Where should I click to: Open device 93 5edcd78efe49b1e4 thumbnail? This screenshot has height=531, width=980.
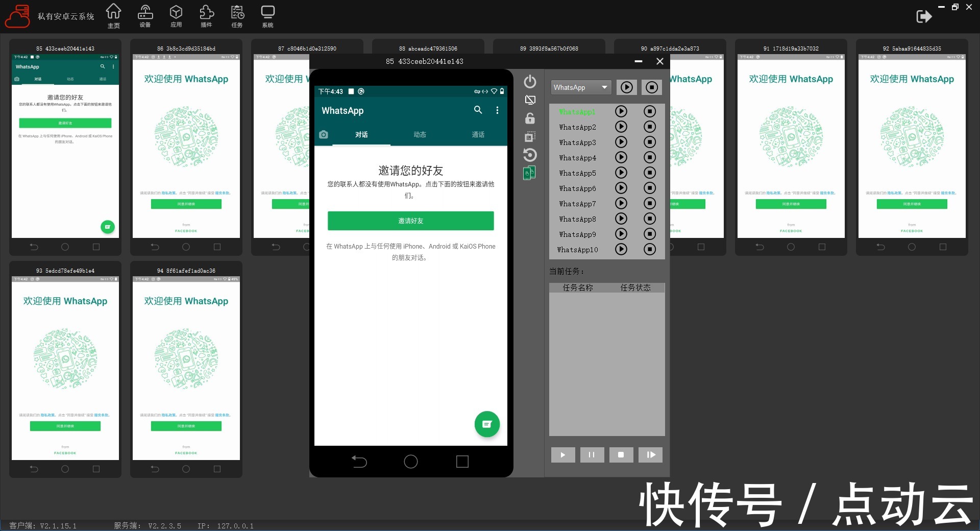click(65, 368)
